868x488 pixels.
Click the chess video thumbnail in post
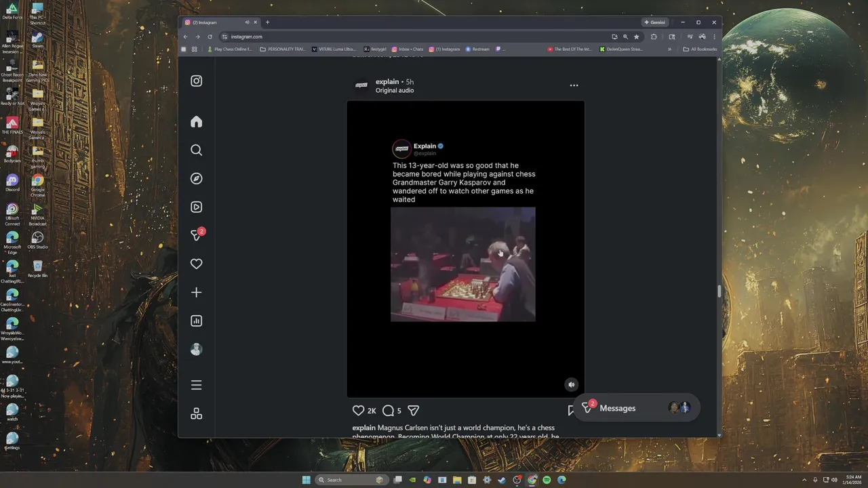463,264
